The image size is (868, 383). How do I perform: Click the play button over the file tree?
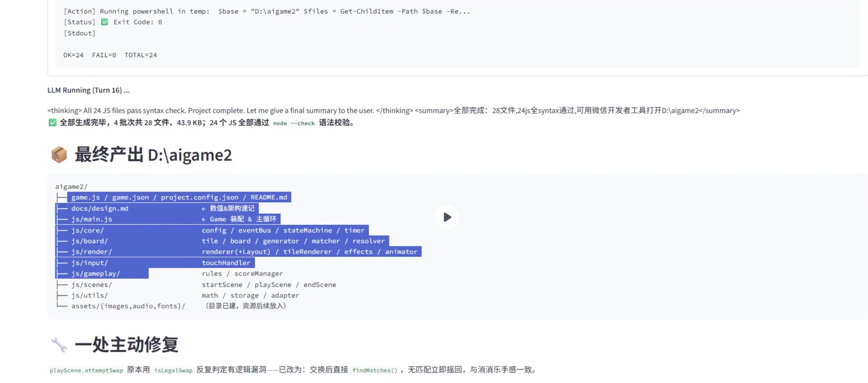(x=447, y=217)
